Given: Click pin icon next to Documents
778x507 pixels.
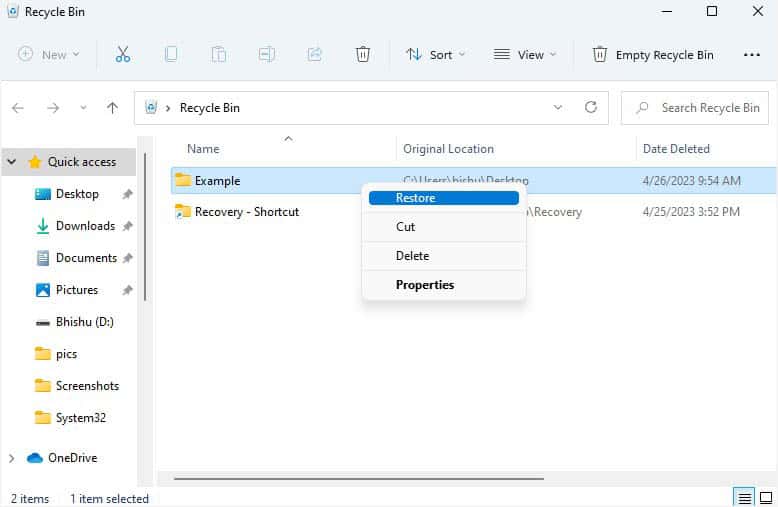Looking at the screenshot, I should pyautogui.click(x=128, y=258).
